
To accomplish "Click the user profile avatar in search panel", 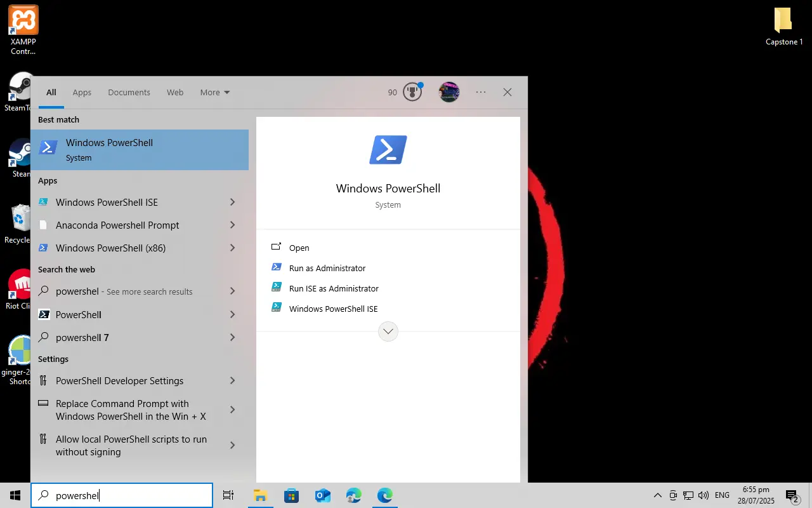I will click(x=449, y=92).
